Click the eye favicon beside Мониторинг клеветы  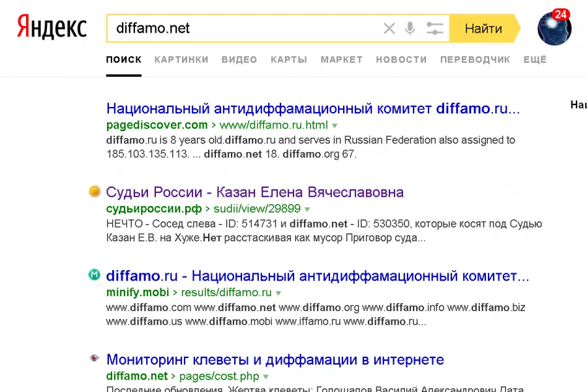[x=95, y=358]
